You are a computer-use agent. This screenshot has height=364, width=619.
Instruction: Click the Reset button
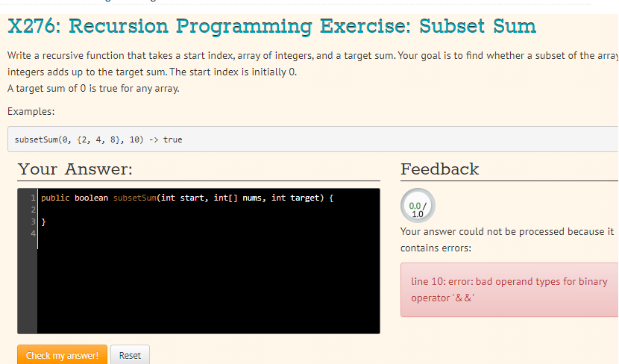[130, 355]
